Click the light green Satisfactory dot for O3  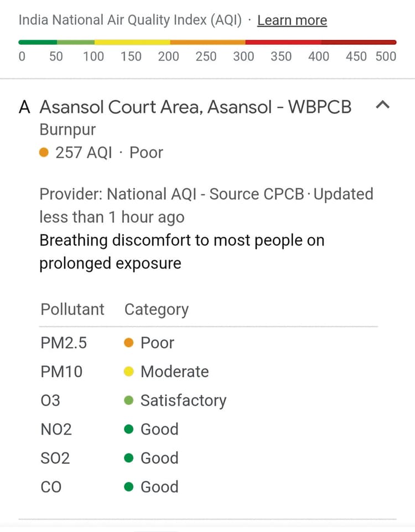point(129,400)
